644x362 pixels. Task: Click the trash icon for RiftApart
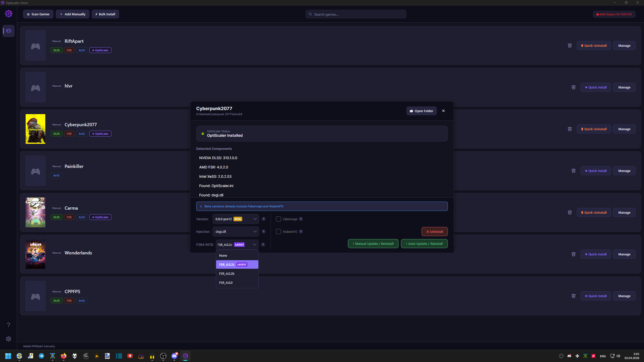click(x=570, y=46)
